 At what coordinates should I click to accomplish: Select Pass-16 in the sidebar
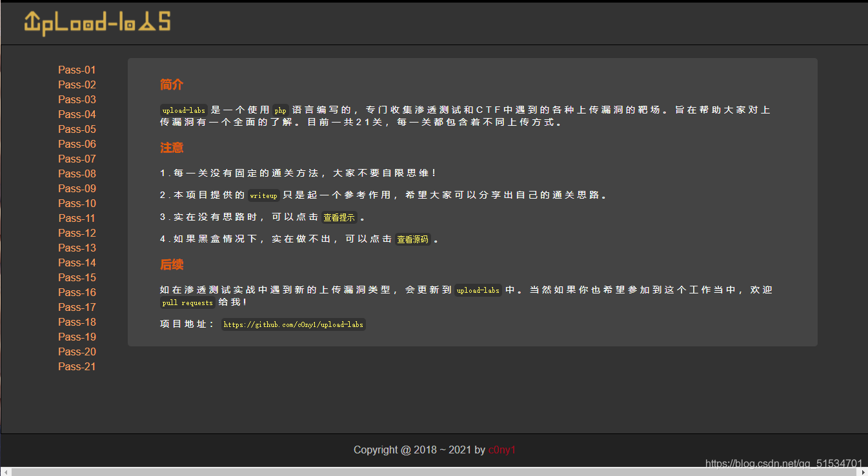point(77,292)
